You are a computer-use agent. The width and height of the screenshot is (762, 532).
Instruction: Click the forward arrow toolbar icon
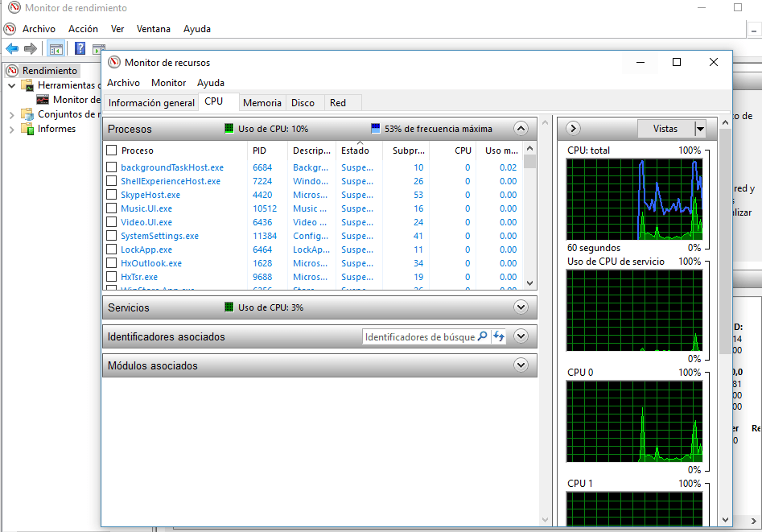point(31,48)
